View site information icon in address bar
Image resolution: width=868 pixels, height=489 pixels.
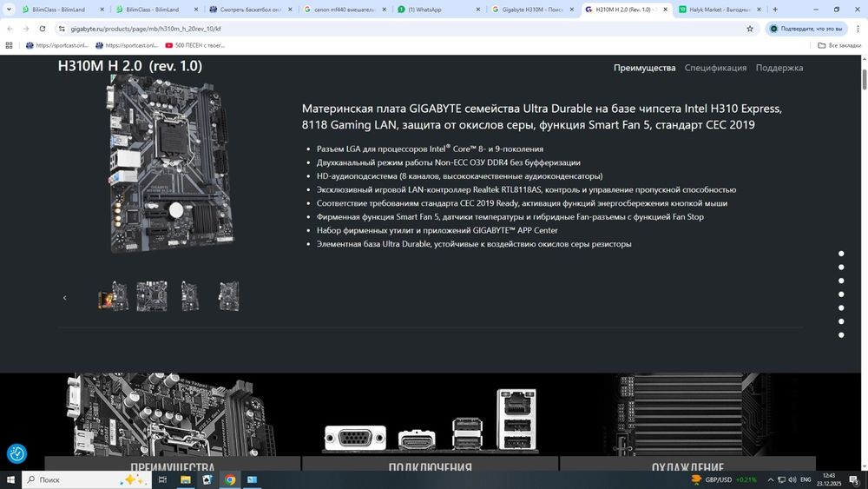point(62,29)
